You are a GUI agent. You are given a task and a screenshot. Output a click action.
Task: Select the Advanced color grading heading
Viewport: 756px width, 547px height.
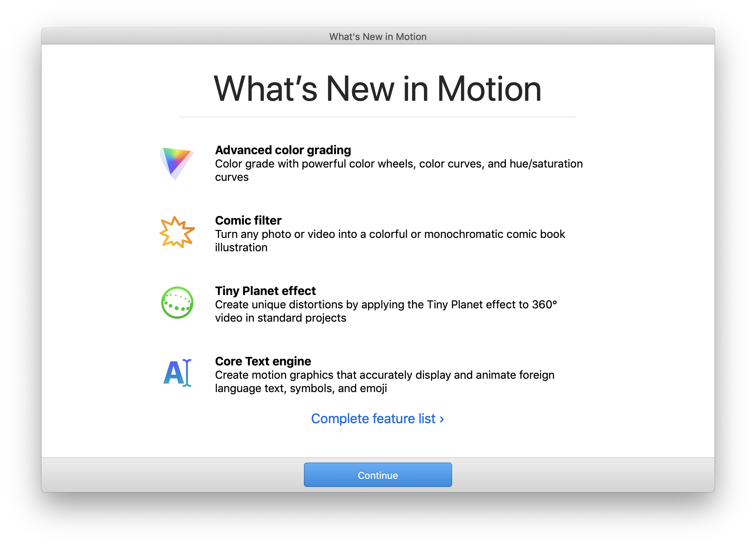(283, 150)
